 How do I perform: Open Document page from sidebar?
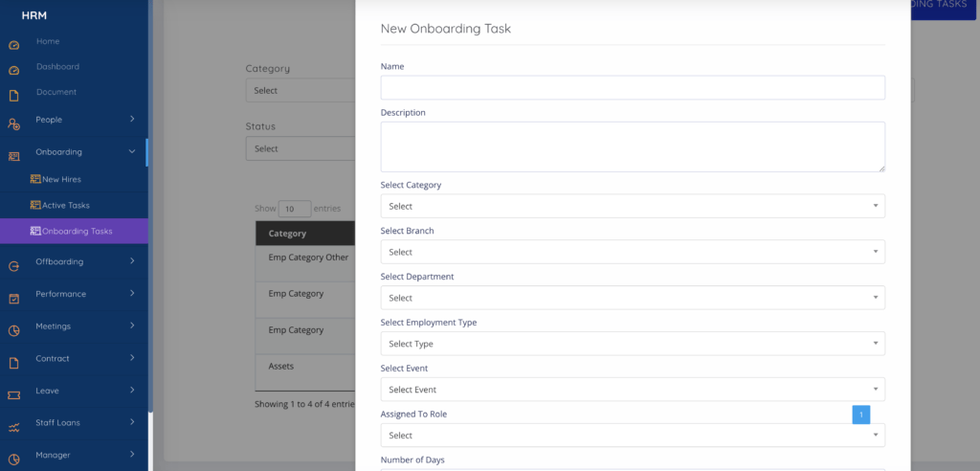(56, 92)
